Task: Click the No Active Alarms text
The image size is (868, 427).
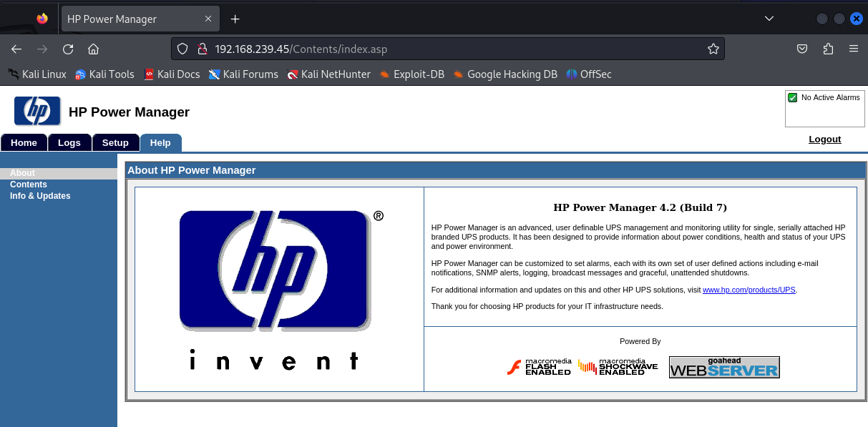Action: 830,97
